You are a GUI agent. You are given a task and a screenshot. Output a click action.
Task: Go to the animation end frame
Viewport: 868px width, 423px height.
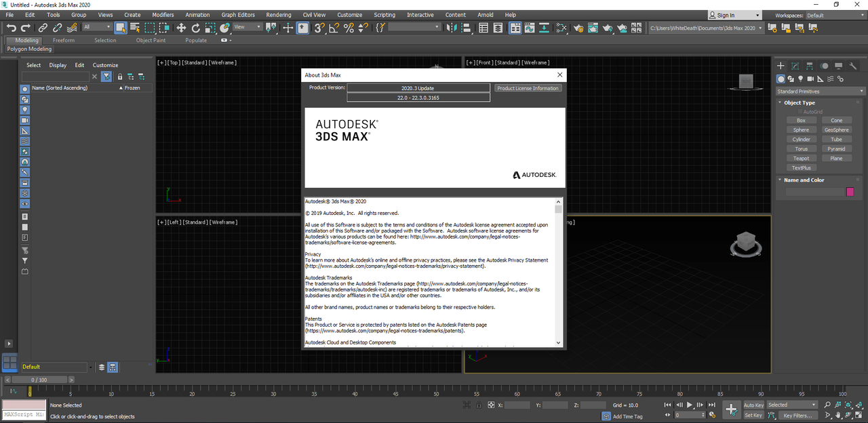pos(711,405)
